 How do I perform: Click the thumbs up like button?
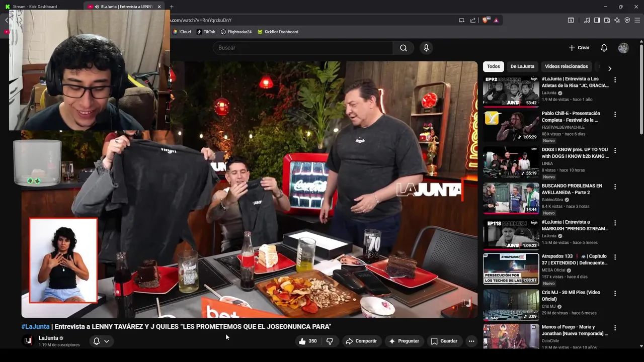[x=307, y=341]
